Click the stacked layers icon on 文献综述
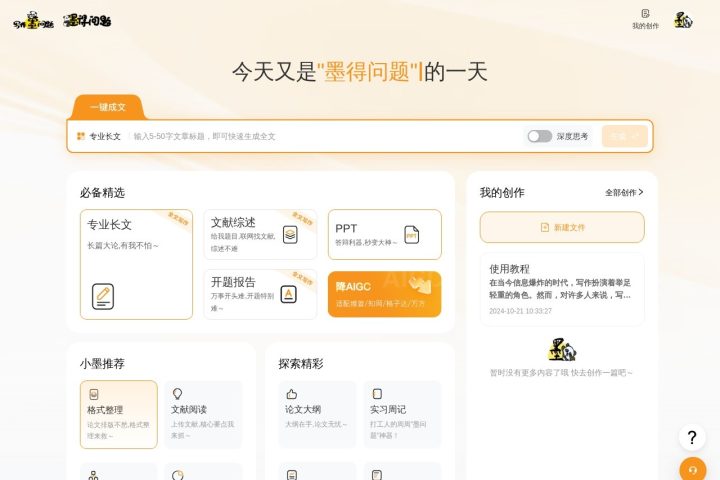720x480 pixels. 290,235
